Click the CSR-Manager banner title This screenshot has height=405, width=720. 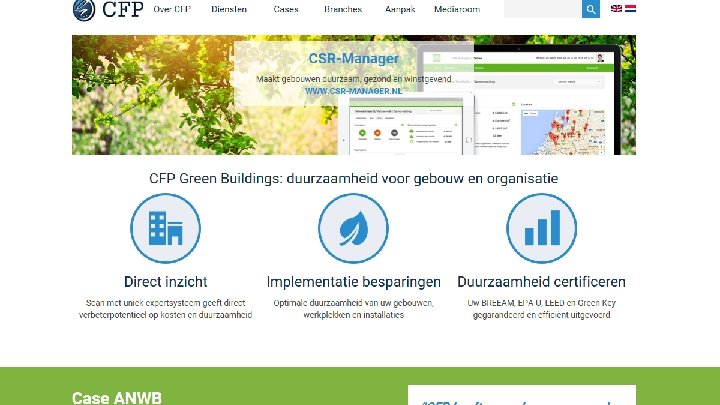point(354,58)
